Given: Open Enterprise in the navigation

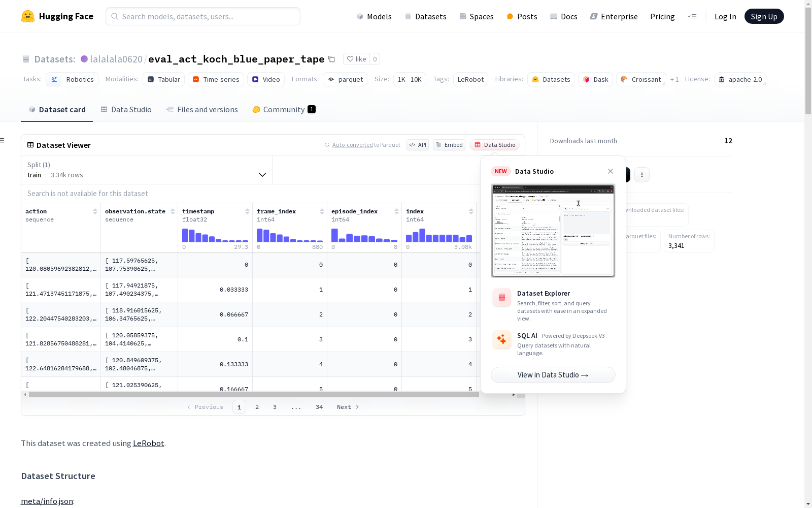Looking at the screenshot, I should (x=614, y=16).
